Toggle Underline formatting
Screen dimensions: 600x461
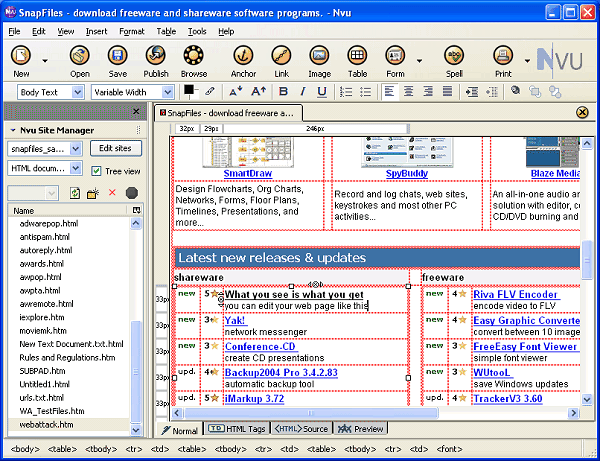(322, 91)
